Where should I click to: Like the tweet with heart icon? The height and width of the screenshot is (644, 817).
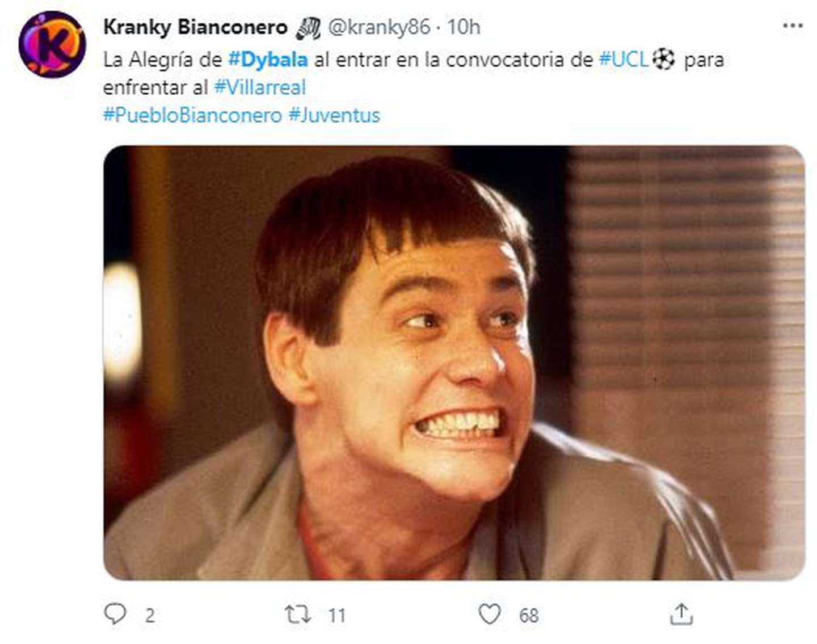click(x=489, y=614)
